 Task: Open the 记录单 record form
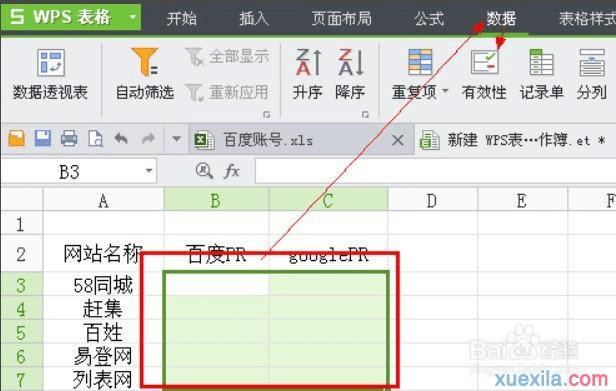541,75
